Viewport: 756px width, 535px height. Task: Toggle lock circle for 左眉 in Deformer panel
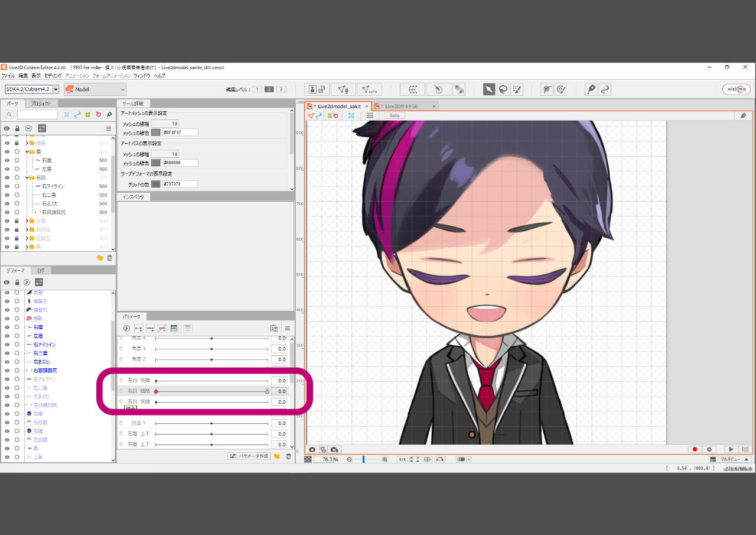point(17,336)
